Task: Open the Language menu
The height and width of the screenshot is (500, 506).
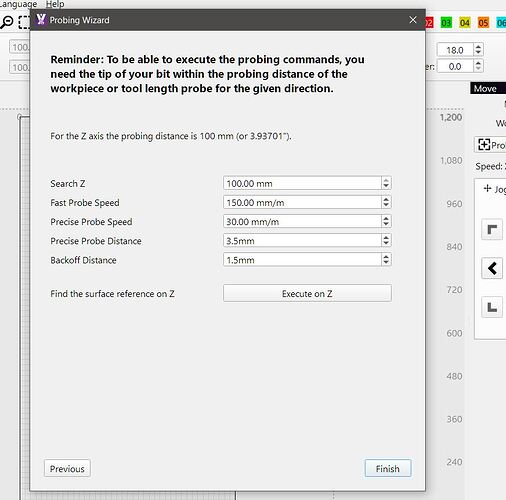Action: point(18,4)
